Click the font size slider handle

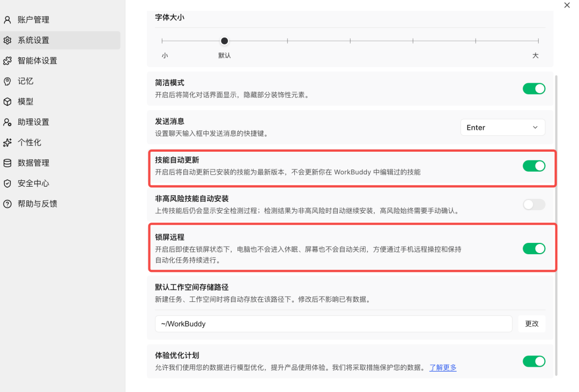pyautogui.click(x=225, y=41)
